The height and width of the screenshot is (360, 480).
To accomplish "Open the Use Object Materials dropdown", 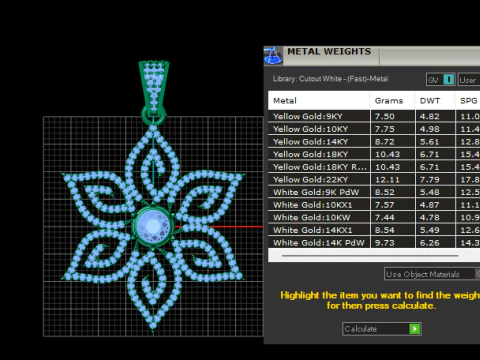I will click(432, 274).
